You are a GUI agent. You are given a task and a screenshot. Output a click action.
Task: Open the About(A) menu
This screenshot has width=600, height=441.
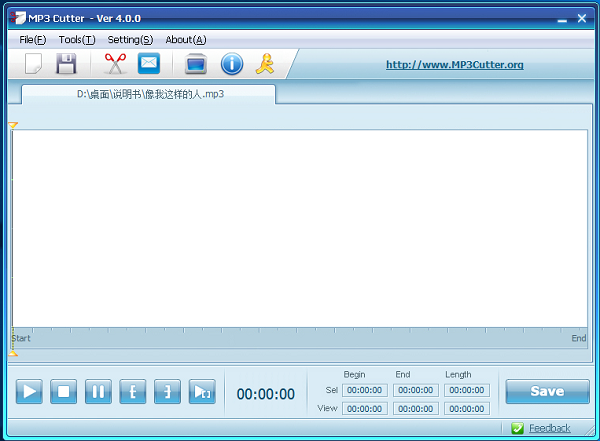[x=186, y=39]
